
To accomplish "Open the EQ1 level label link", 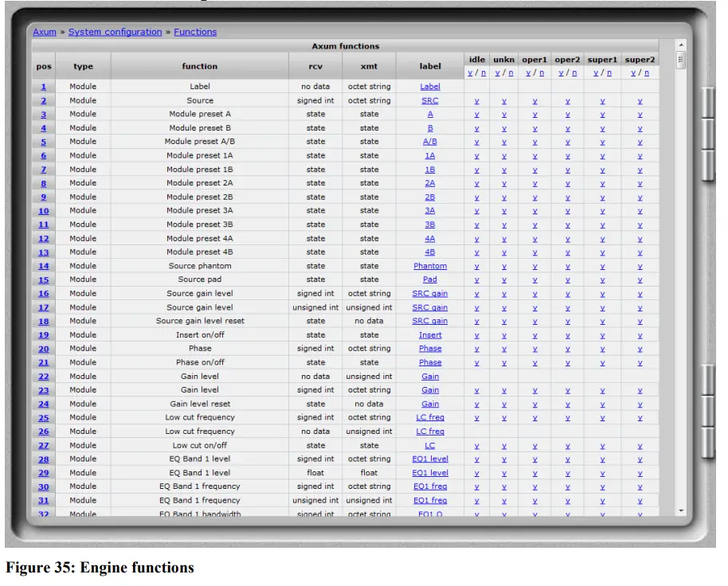I will pos(429,459).
